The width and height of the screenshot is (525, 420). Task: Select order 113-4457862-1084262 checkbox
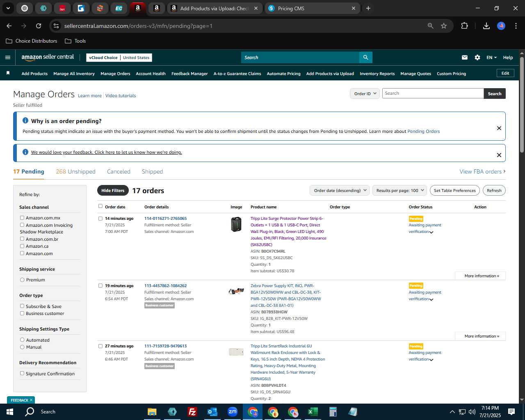(100, 285)
